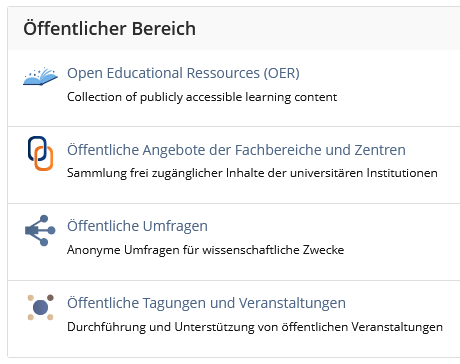Screen dimensions: 460x364
Task: Click the dark blue chain link in the Fachbereiche icon
Action: pyautogui.click(x=37, y=148)
